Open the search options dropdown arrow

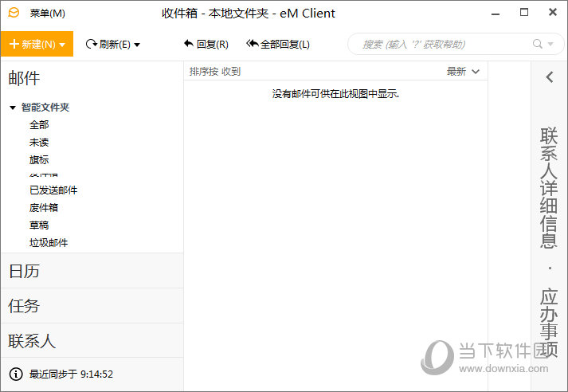550,44
